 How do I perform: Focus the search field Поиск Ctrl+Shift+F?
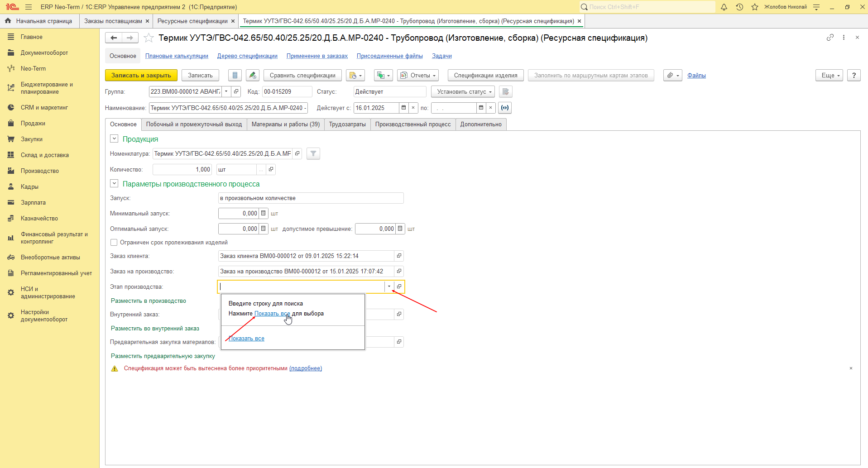[x=647, y=7]
